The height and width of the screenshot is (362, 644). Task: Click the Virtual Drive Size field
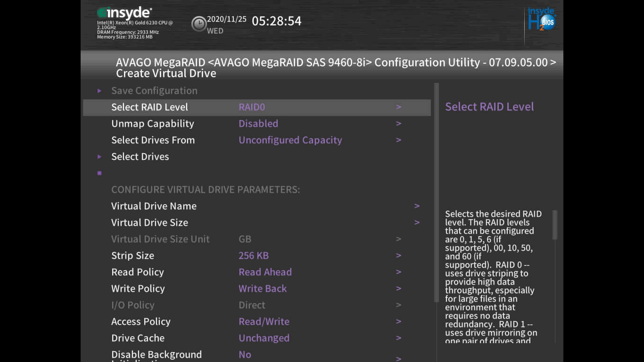149,222
